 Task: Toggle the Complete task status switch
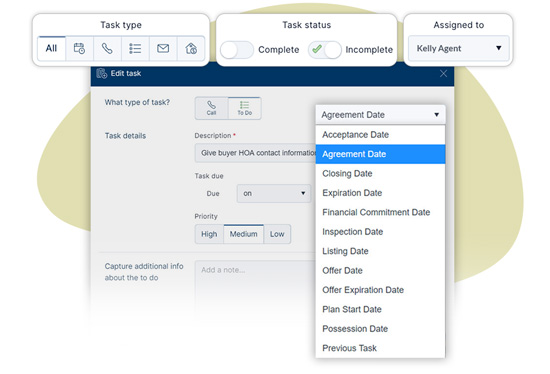pyautogui.click(x=237, y=50)
